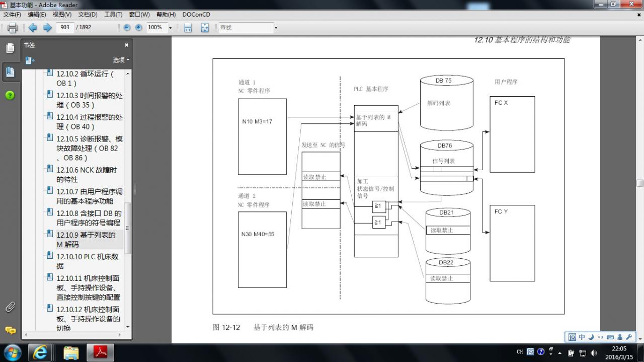Select bookmark 12.10.7 由用户程序调用的基本程序功能
The width and height of the screenshot is (644, 362).
click(89, 196)
